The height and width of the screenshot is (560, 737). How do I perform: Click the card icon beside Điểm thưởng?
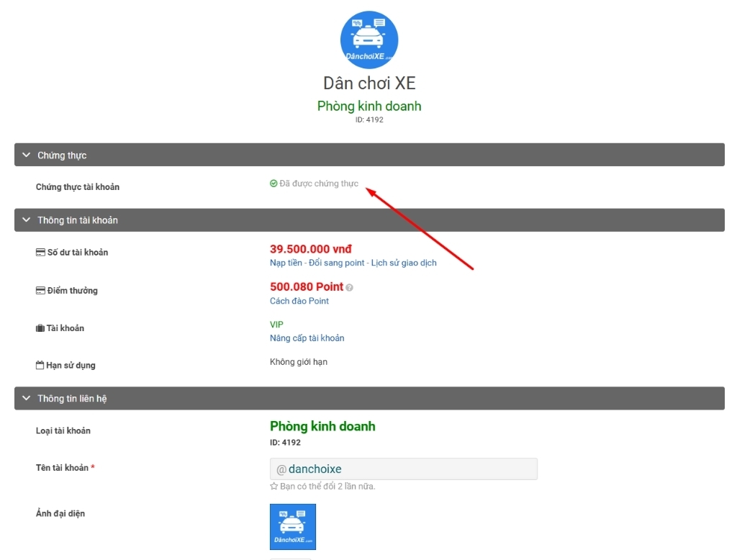(x=40, y=291)
